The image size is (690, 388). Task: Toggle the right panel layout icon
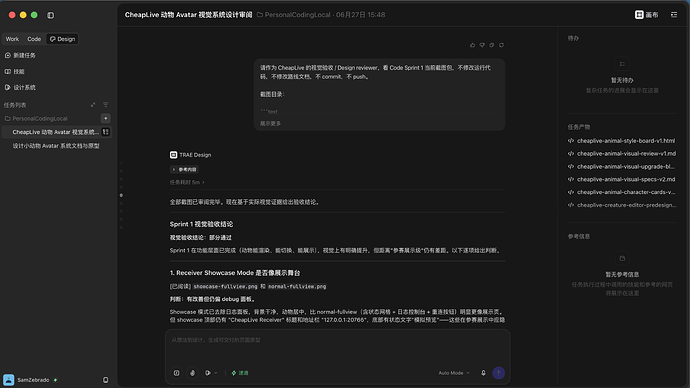[674, 15]
